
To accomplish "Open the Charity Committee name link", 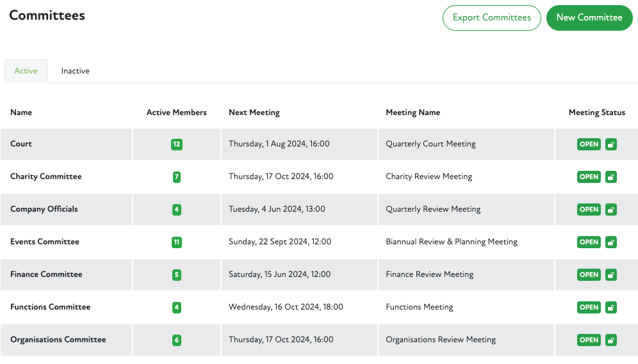I will tap(46, 177).
